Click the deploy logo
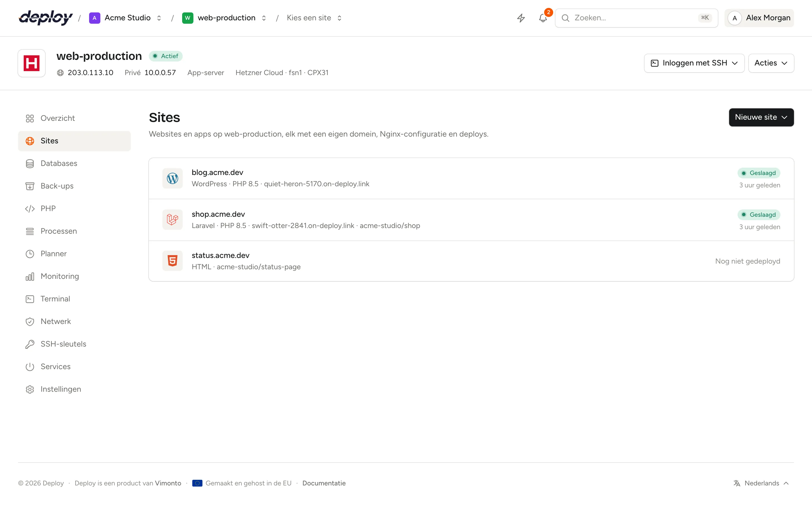812x508 pixels. [x=46, y=18]
